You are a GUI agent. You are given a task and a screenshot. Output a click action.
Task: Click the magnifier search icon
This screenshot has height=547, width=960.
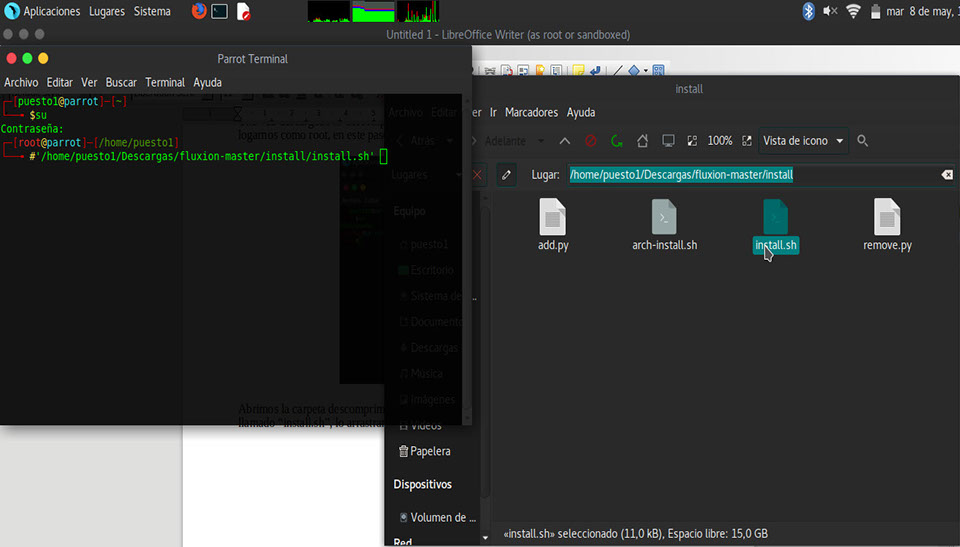coord(863,141)
